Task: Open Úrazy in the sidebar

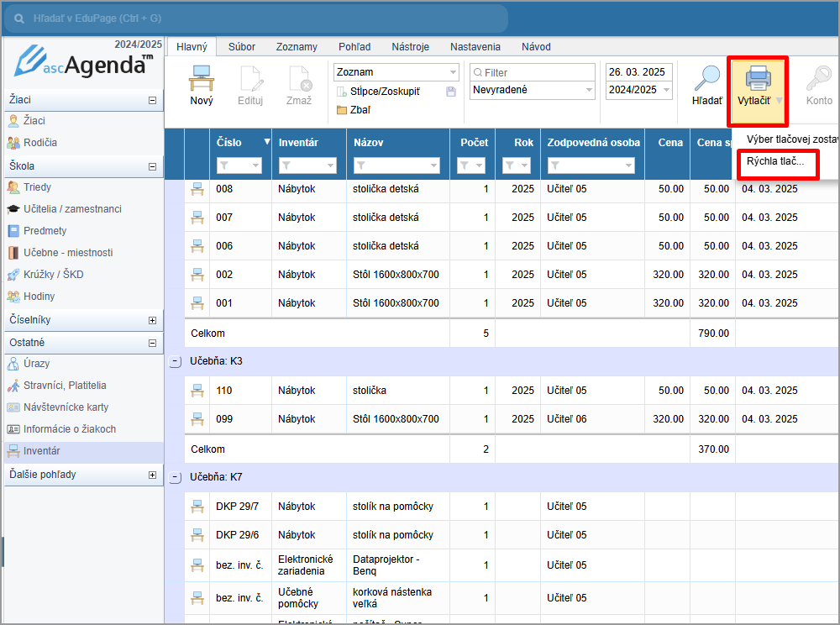Action: (36, 364)
